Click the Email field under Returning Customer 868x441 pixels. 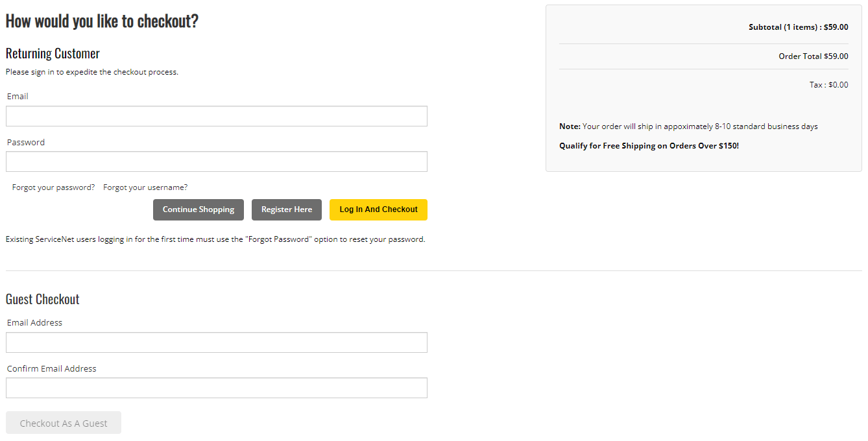click(216, 115)
